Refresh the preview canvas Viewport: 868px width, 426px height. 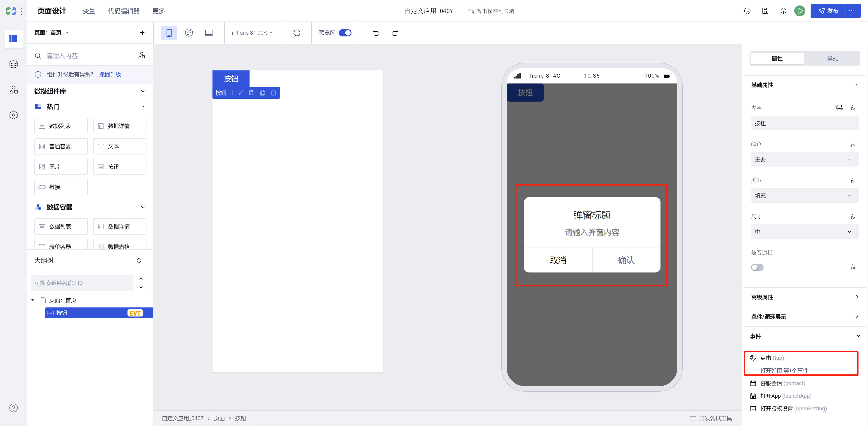point(297,33)
